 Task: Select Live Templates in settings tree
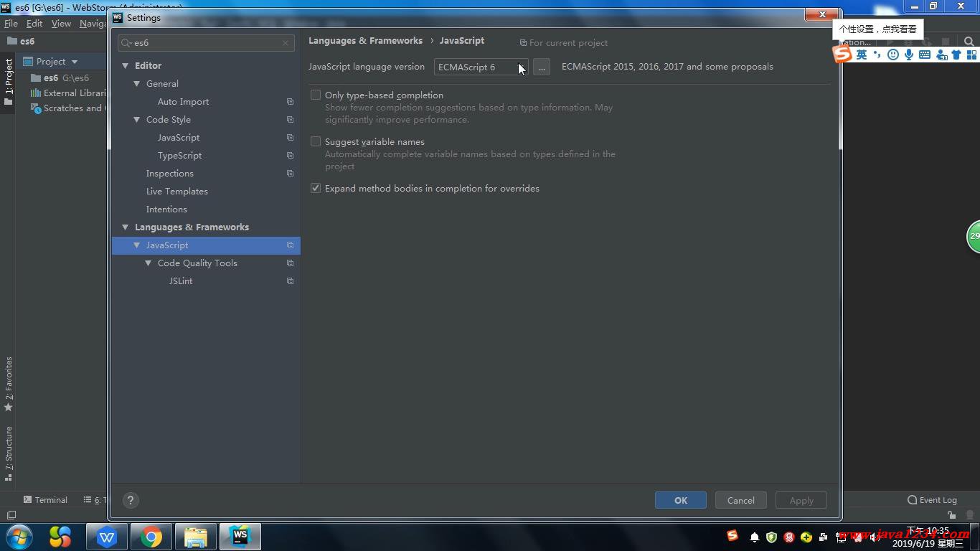[176, 192]
